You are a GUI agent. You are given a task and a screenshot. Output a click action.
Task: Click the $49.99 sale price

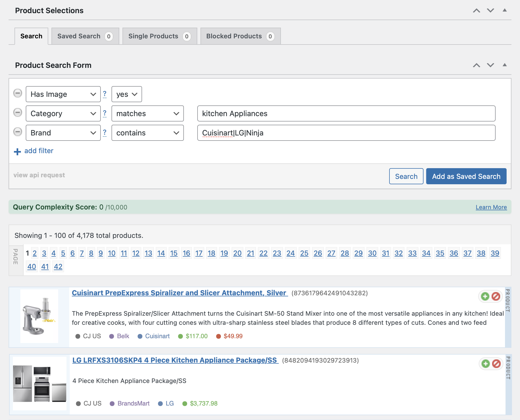click(233, 336)
